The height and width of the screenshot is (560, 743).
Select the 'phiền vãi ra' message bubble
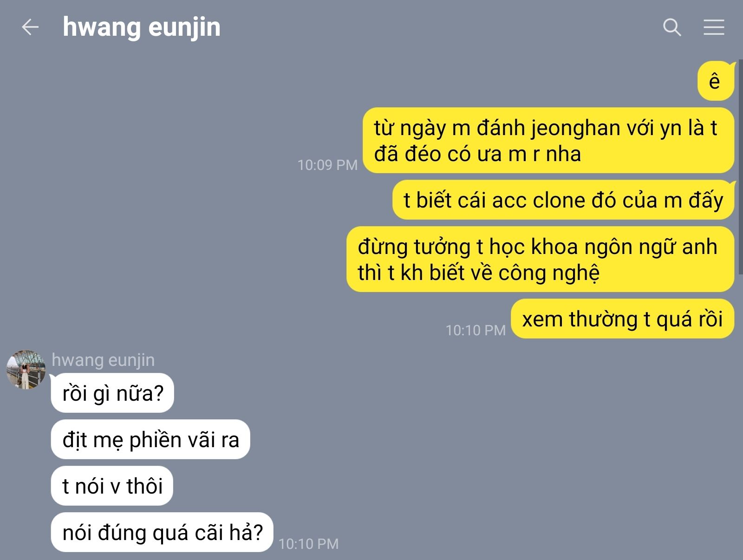[150, 439]
